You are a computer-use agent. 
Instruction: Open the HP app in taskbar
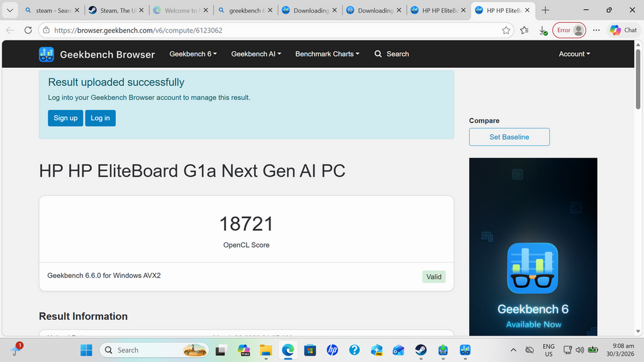pos(332,350)
